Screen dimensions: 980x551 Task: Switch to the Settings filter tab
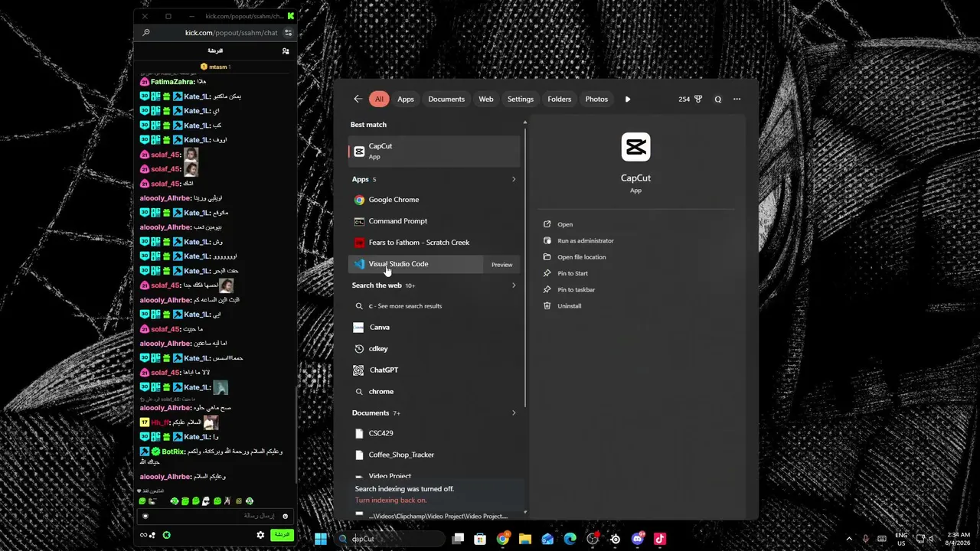coord(521,99)
